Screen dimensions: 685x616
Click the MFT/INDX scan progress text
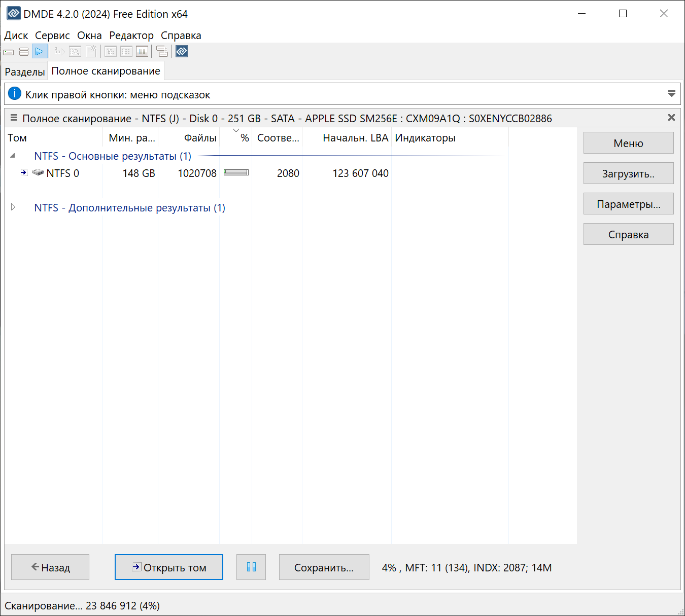[x=467, y=568]
